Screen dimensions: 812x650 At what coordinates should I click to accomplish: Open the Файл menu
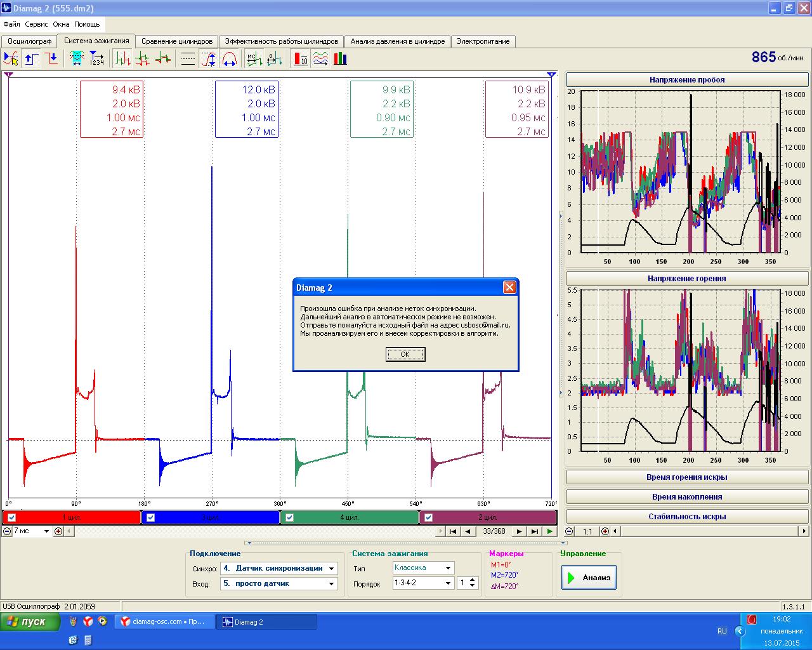(11, 24)
